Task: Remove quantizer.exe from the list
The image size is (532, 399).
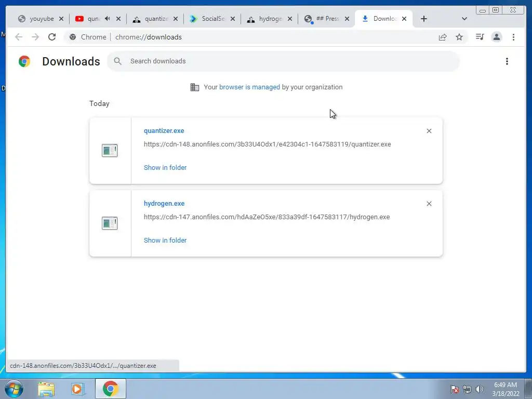Action: point(429,131)
